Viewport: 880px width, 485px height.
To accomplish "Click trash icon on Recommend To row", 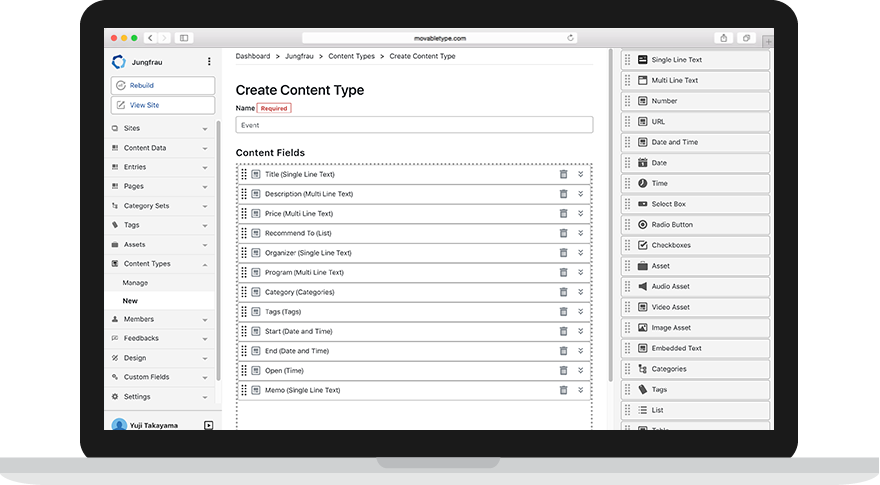I will (563, 233).
